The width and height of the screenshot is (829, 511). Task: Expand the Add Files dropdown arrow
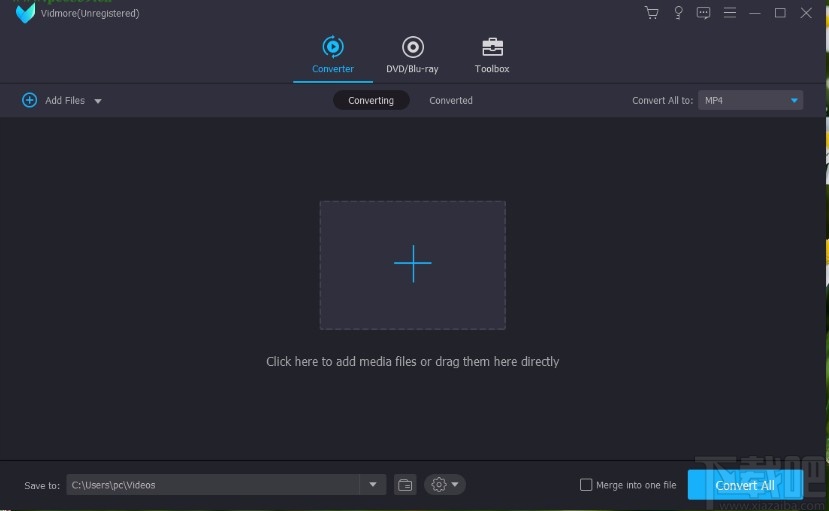click(x=98, y=101)
